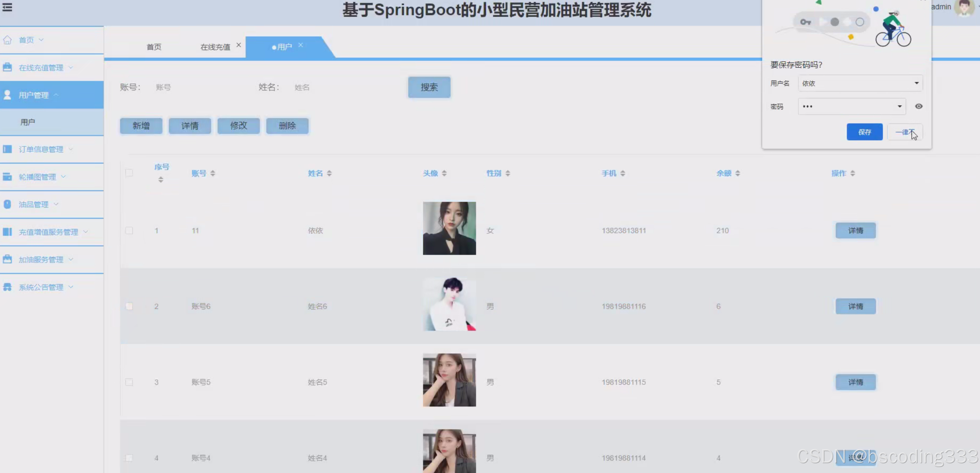980x473 pixels.
Task: Sort table by 序号 column arrows
Action: [161, 179]
